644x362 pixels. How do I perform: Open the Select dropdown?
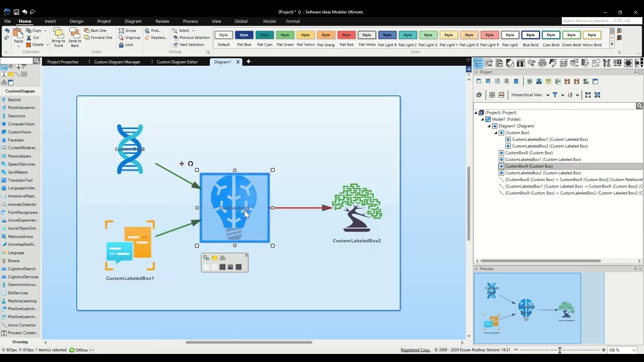(x=184, y=31)
